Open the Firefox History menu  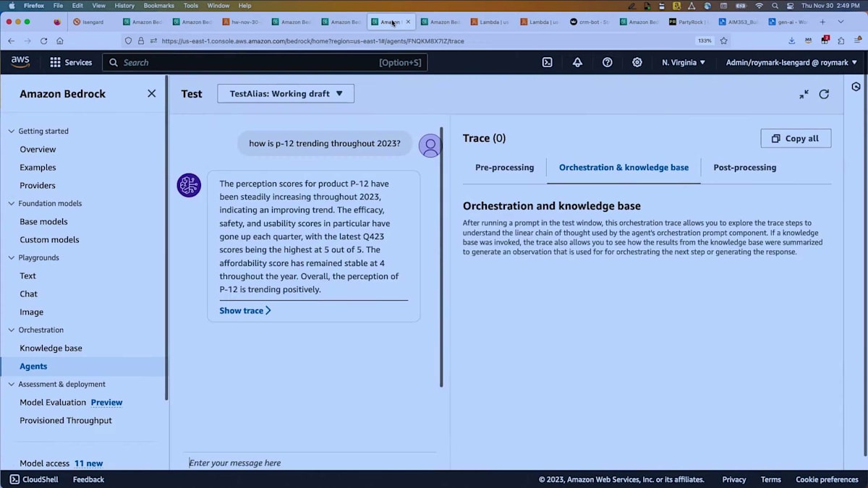(124, 5)
